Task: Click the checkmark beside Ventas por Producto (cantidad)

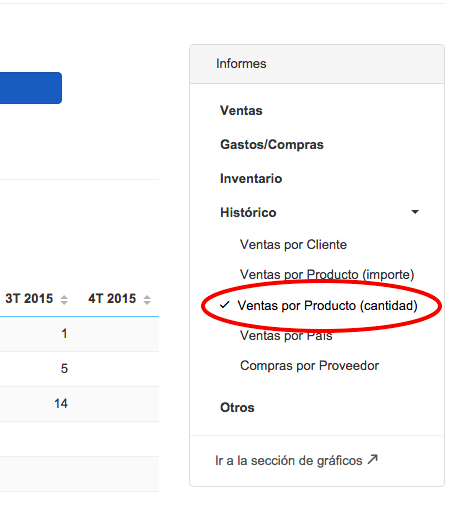Action: (x=225, y=305)
